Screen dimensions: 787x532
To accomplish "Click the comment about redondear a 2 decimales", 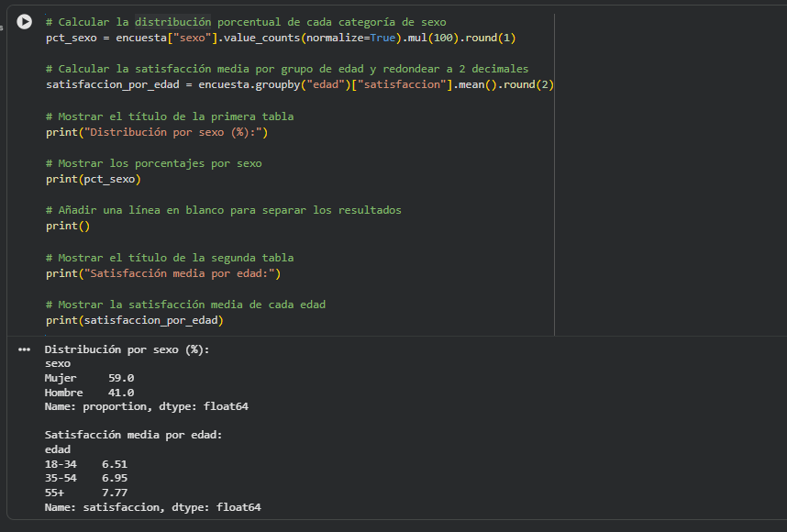I will (287, 69).
